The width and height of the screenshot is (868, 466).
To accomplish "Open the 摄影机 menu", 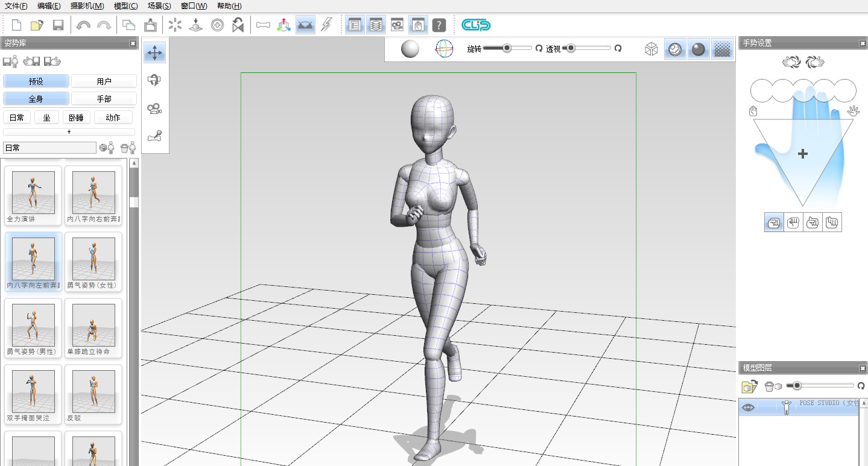I will tap(87, 6).
